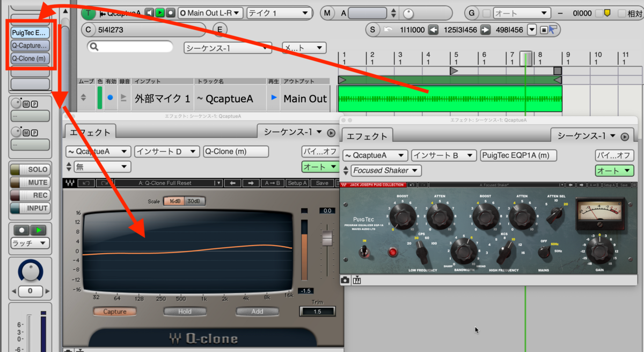This screenshot has width=644, height=352.
Task: Click the Q-Clone next preset arrow
Action: tap(251, 183)
